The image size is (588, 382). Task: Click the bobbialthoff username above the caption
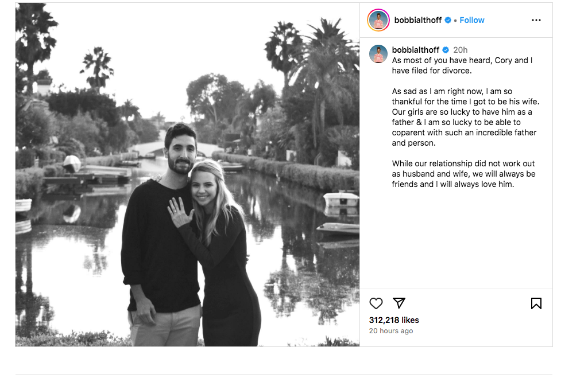click(416, 50)
